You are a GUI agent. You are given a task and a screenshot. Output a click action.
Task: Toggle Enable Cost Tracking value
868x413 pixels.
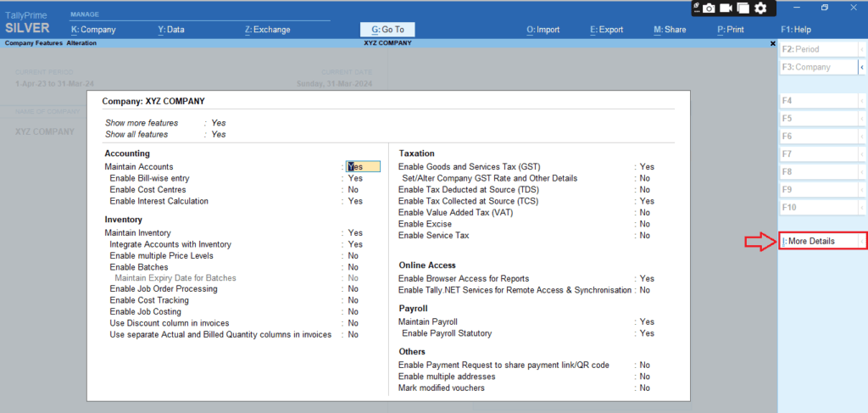[x=353, y=300]
